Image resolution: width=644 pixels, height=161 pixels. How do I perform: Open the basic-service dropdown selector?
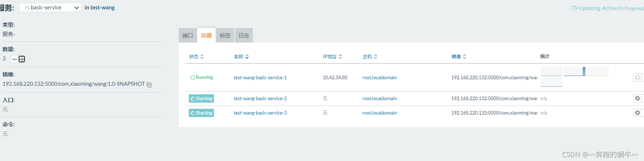[x=50, y=8]
